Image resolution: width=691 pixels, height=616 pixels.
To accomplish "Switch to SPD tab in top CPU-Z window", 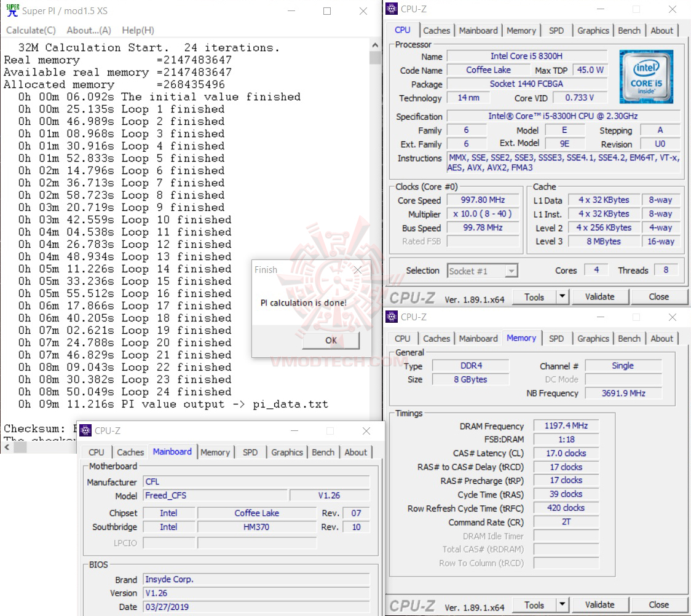I will [556, 30].
